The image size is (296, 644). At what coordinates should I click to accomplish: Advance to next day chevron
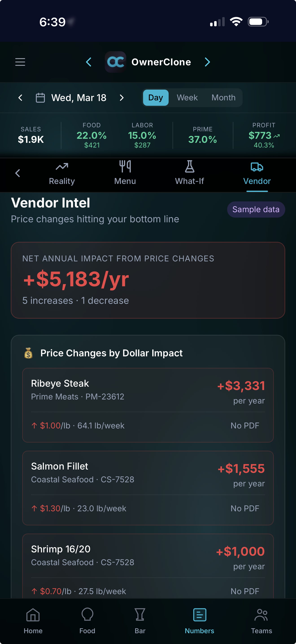[x=122, y=98]
